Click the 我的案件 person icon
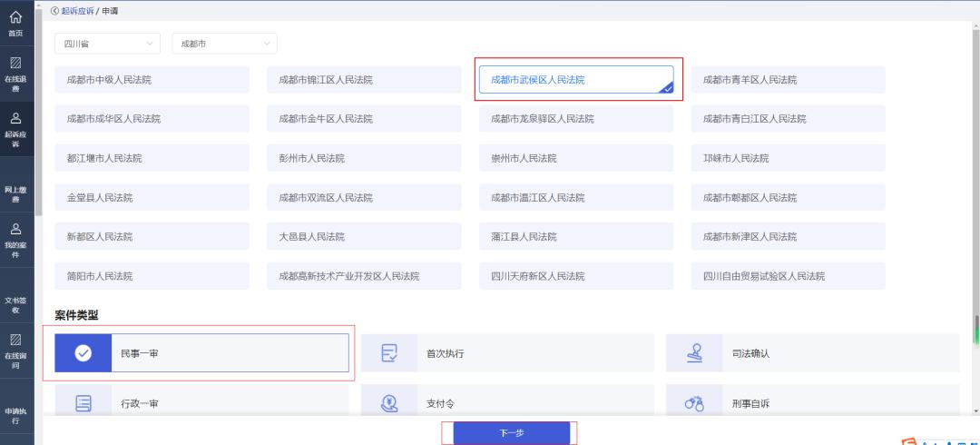This screenshot has width=980, height=445. [16, 229]
